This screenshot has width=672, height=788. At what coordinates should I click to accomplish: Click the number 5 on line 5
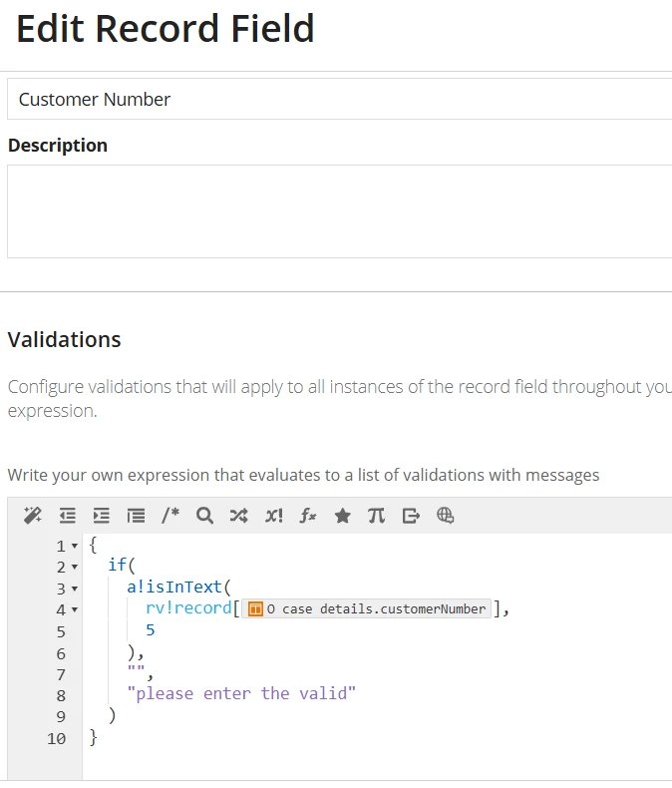[151, 629]
